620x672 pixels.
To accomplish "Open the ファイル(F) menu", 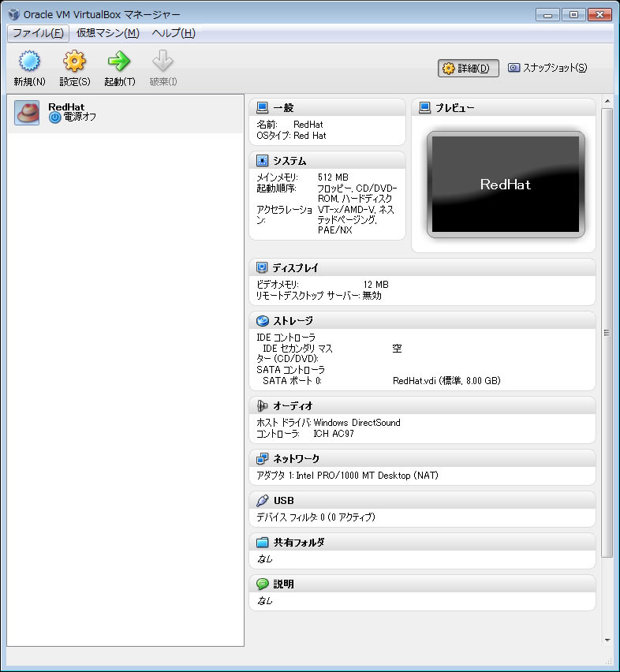I will [38, 33].
